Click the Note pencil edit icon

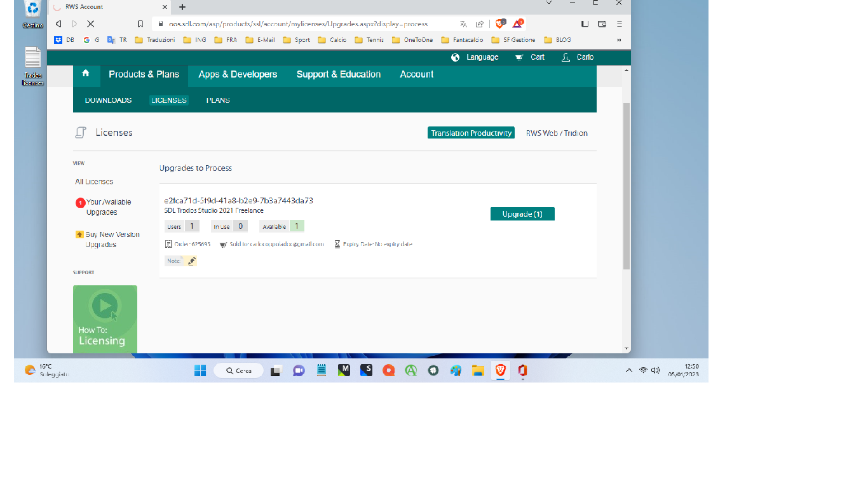(x=191, y=261)
